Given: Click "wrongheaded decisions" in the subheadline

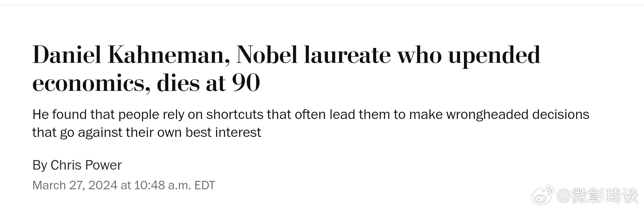Looking at the screenshot, I should (x=517, y=115).
